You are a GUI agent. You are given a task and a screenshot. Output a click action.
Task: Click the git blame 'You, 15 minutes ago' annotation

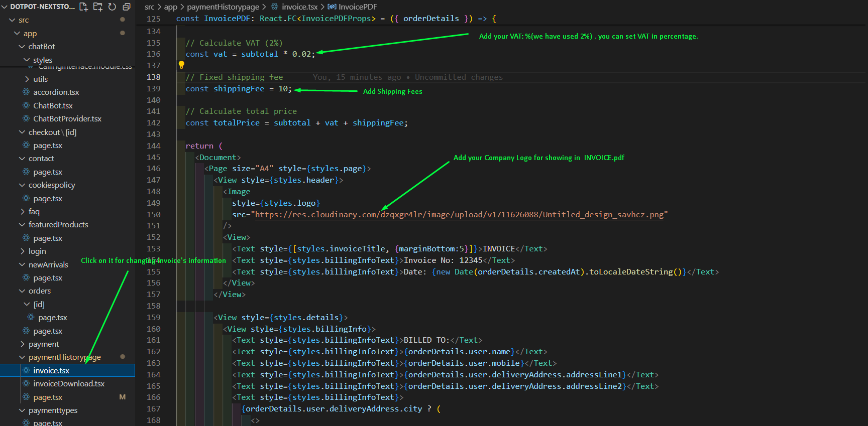pyautogui.click(x=407, y=77)
